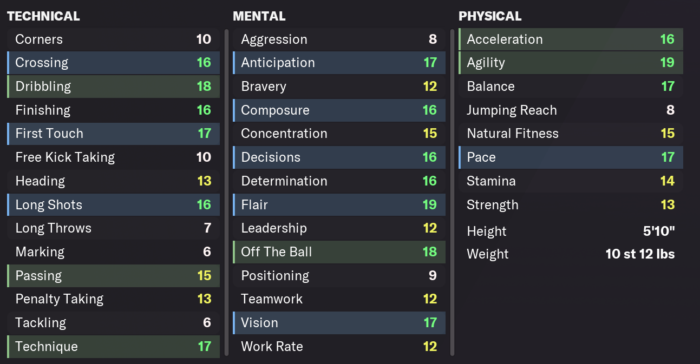This screenshot has height=364, width=700.
Task: Click the Weight value 10 st 12 lbs
Action: 640,254
